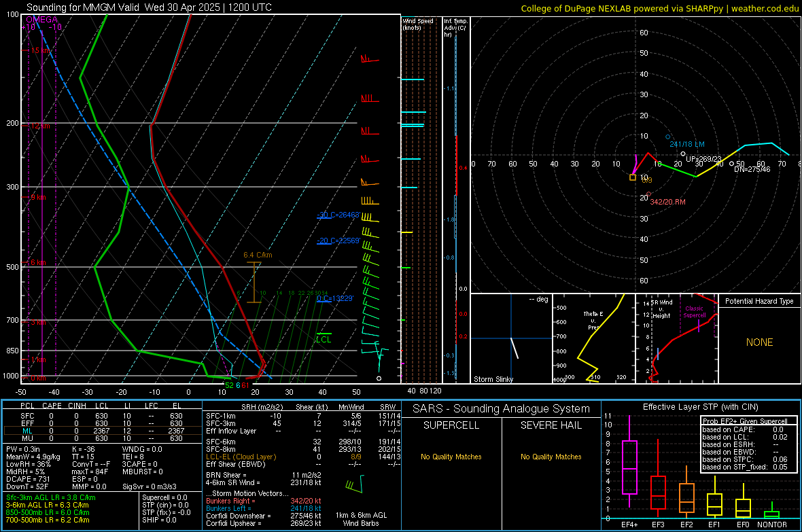Viewport: 802px width, 532px height.
Task: Click the 15 km height marker
Action: click(41, 51)
